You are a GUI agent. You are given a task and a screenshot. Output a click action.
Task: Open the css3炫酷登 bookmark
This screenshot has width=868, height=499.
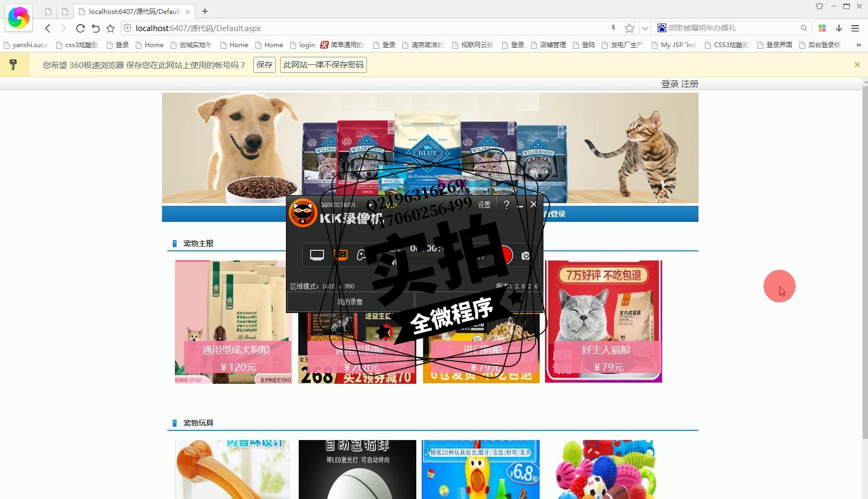click(x=77, y=45)
